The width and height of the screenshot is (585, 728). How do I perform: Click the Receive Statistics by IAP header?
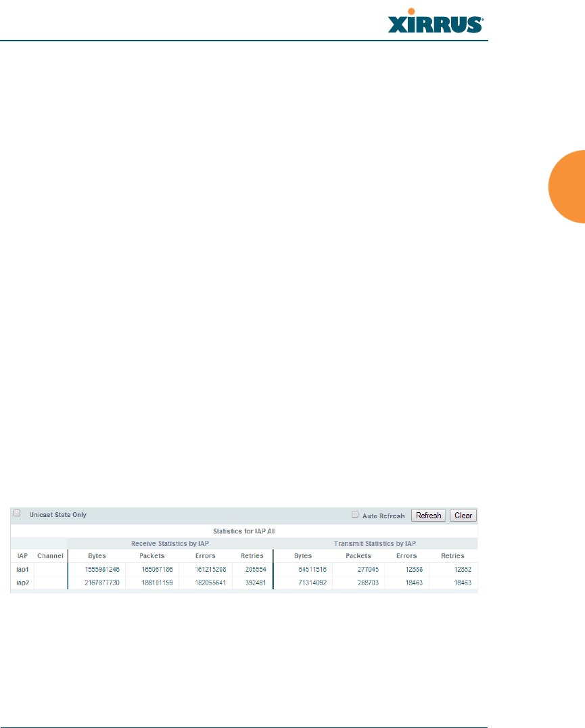170,544
